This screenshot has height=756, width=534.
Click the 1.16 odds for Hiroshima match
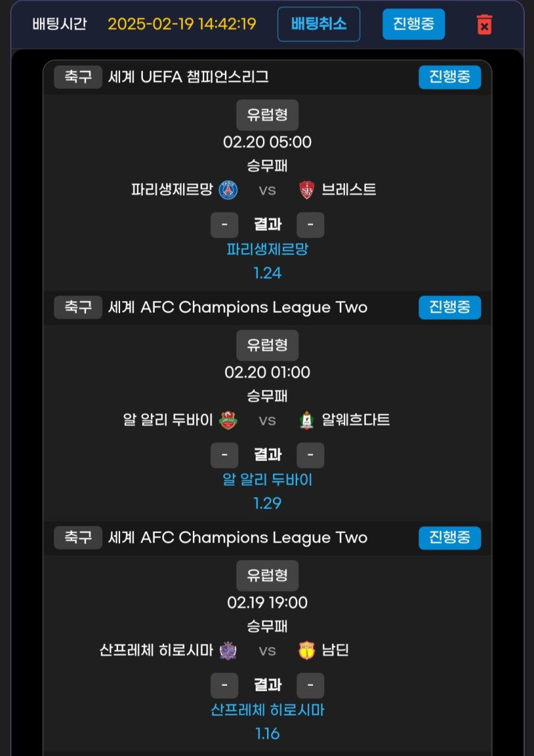tap(267, 733)
